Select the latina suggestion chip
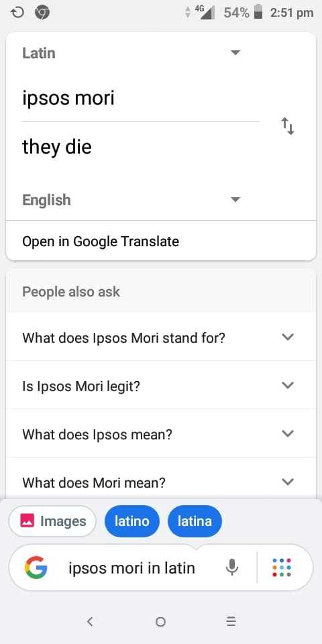 pos(195,521)
